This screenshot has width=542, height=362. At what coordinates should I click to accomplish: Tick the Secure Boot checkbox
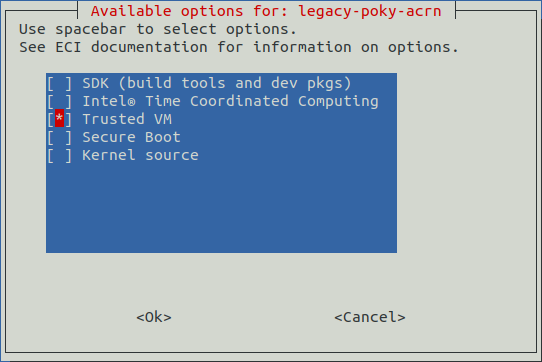59,137
